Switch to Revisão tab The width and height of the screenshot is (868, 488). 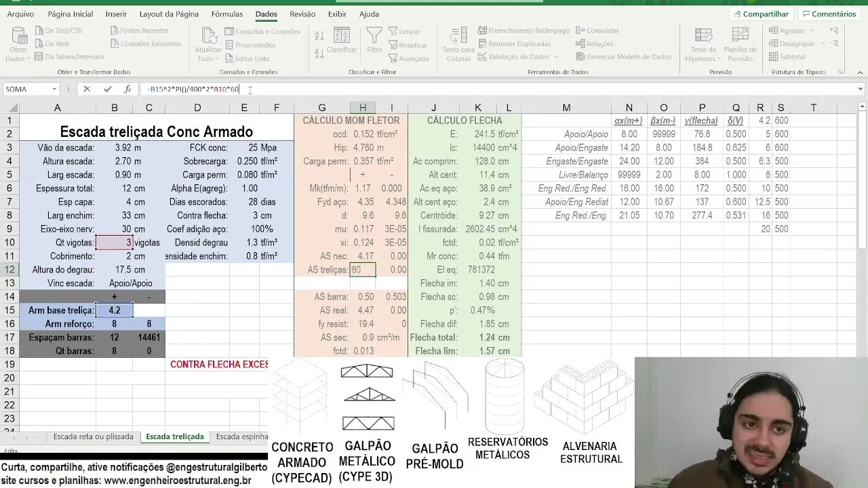pos(302,14)
